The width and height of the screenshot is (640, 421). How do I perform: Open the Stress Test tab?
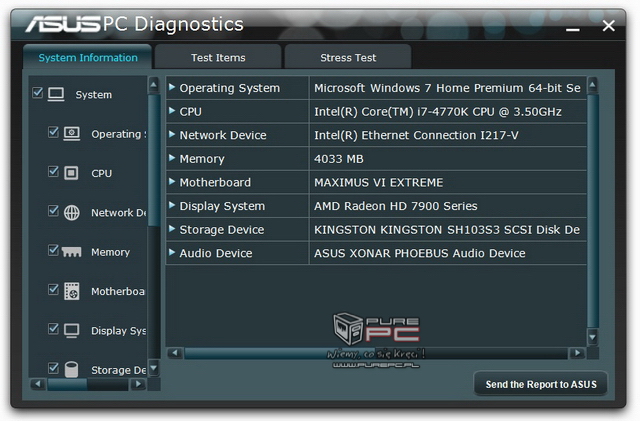(x=348, y=57)
